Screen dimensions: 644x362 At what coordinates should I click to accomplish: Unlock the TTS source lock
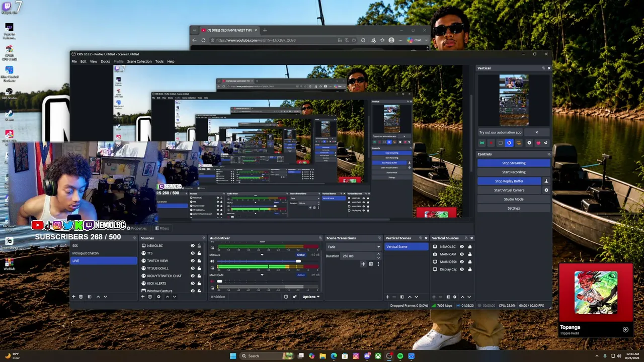click(199, 253)
